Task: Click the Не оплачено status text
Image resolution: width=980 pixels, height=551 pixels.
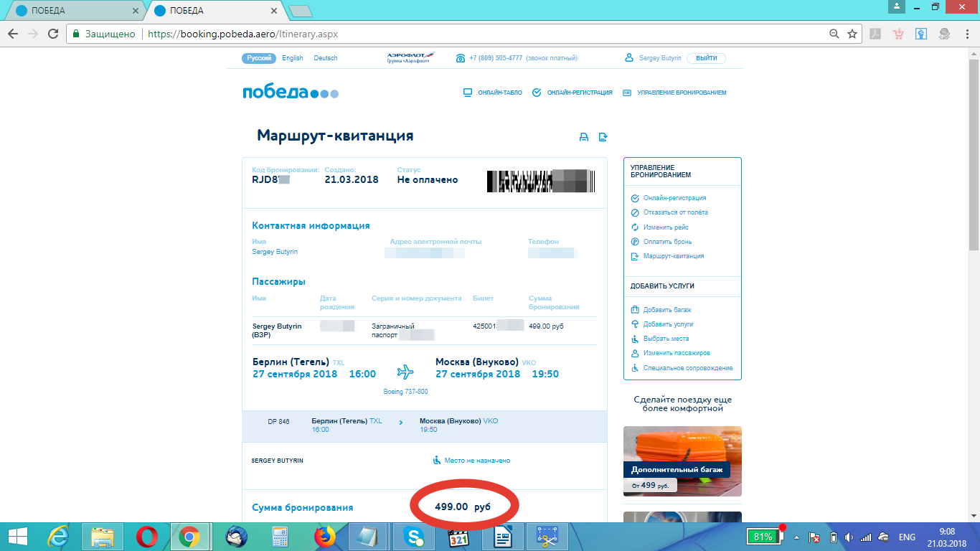Action: 428,180
